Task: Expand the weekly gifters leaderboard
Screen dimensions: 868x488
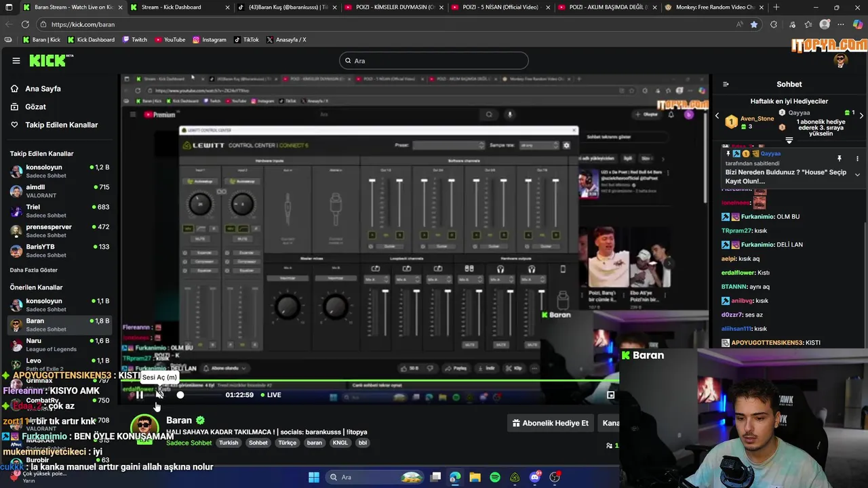Action: point(789,140)
